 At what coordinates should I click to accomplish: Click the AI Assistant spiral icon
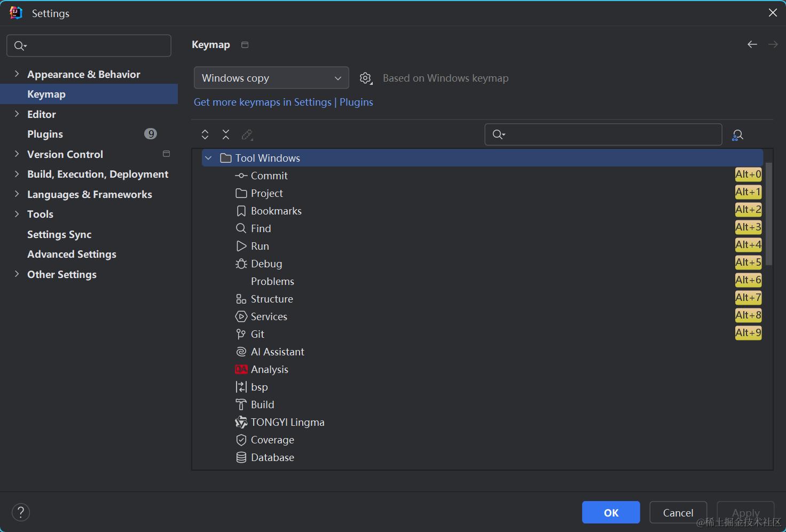241,352
